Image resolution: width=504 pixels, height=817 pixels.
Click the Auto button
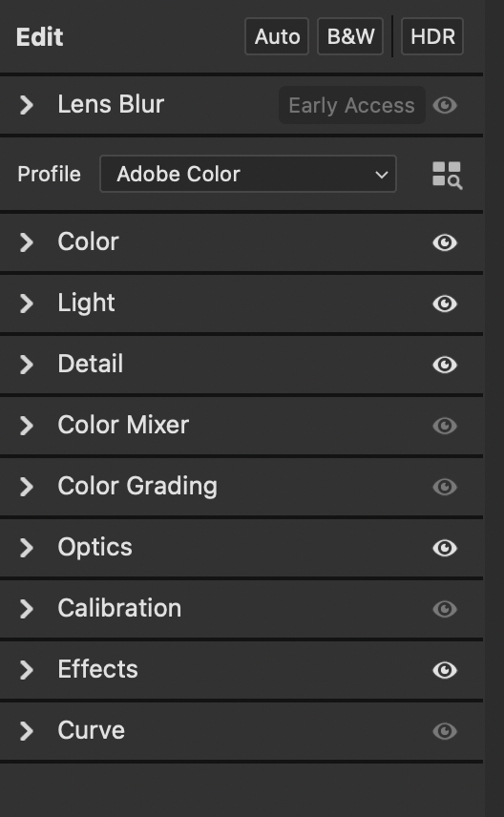277,36
